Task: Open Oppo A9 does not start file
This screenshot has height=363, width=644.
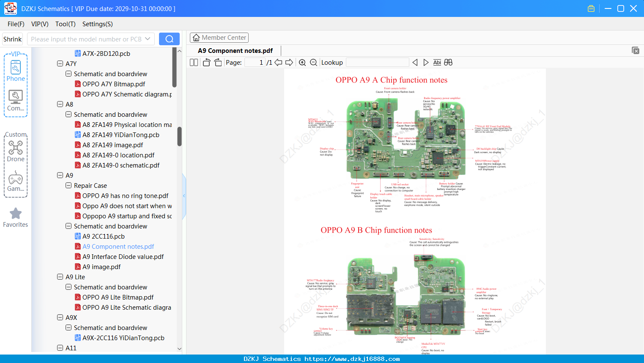Action: tap(127, 206)
